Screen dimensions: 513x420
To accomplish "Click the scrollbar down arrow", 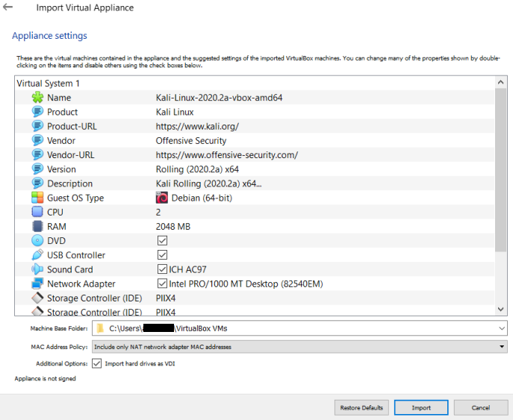I will (500, 309).
